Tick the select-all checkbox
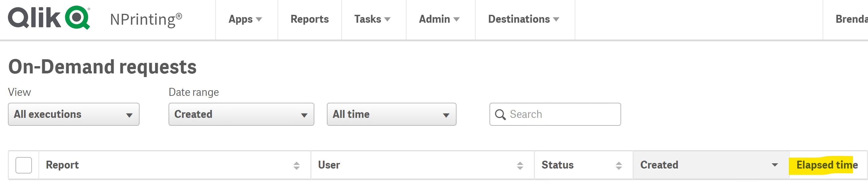This screenshot has width=868, height=186. [x=24, y=165]
